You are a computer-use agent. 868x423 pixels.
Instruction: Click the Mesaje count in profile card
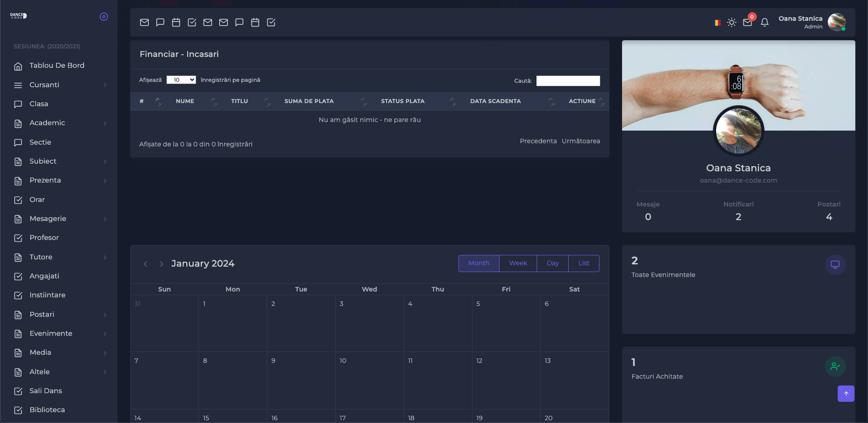648,217
